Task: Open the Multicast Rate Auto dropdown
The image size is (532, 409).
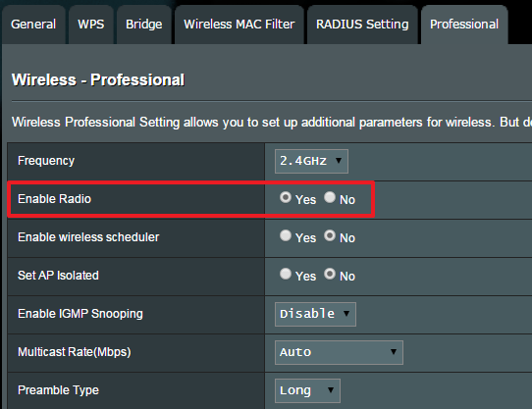Action: click(339, 352)
